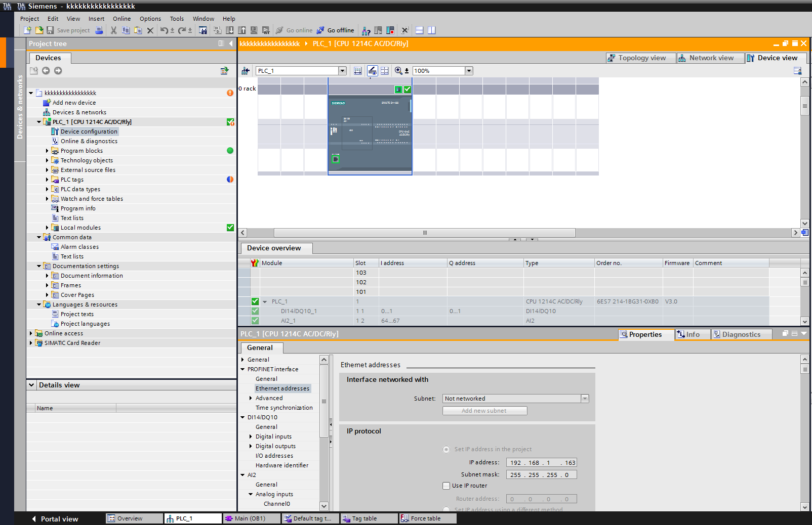Viewport: 812px width, 525px height.
Task: Select Watch and force tables in the project tree
Action: 92,199
